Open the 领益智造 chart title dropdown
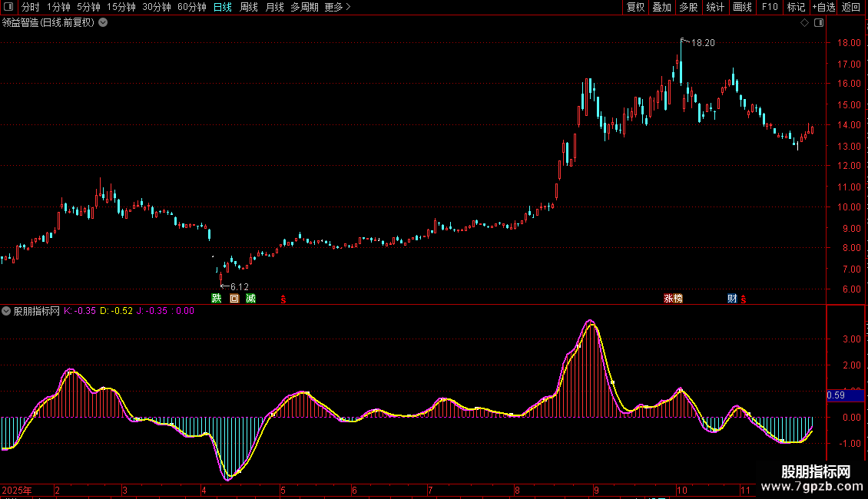This screenshot has height=499, width=868. tap(103, 22)
